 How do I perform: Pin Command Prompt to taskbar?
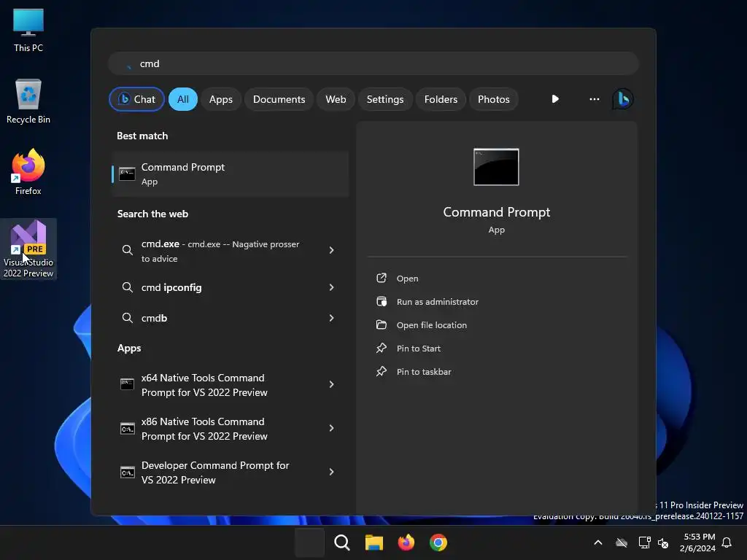click(424, 371)
